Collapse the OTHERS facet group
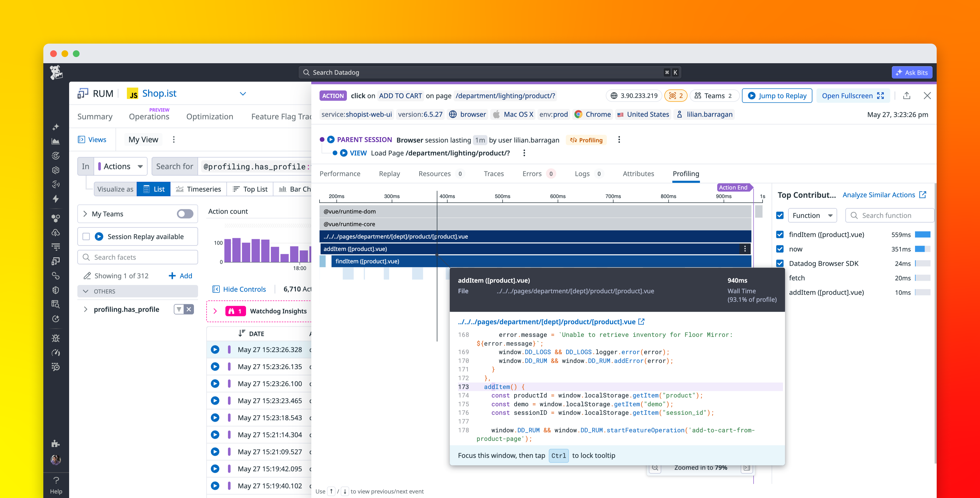 [86, 291]
